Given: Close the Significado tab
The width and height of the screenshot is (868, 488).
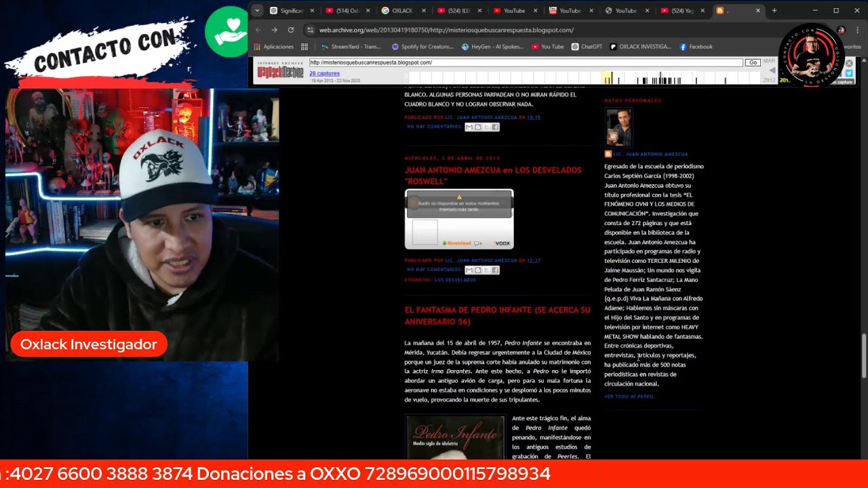Looking at the screenshot, I should click(313, 11).
